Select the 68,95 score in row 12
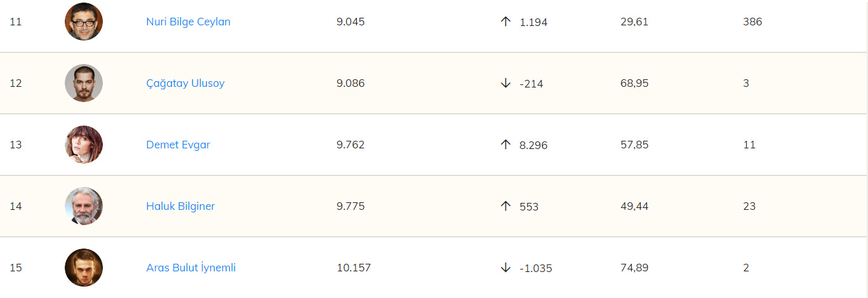This screenshot has width=868, height=298. point(634,83)
